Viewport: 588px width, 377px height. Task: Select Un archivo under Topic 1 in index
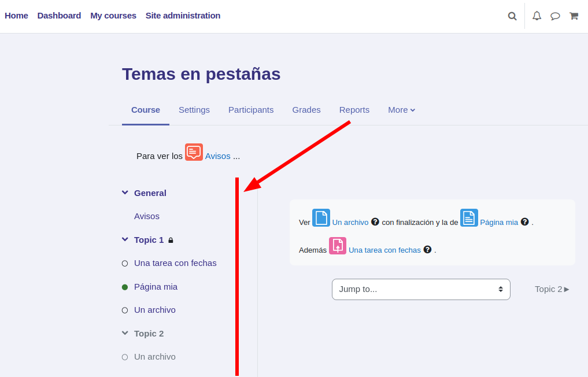click(155, 311)
